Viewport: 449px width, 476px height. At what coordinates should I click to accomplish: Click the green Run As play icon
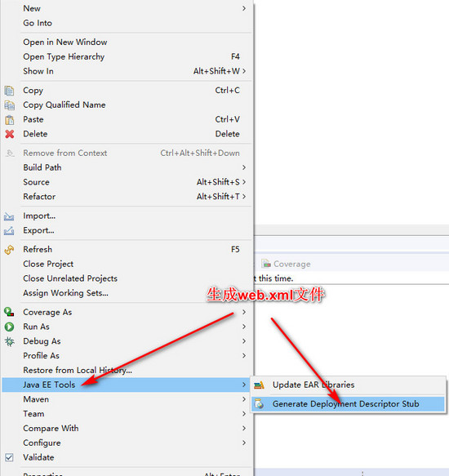pyautogui.click(x=9, y=327)
